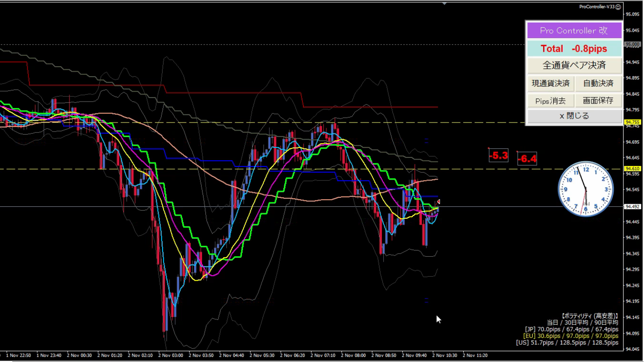
Task: Click the 1 Nov 22:50 time axis label
Action: tap(19, 356)
